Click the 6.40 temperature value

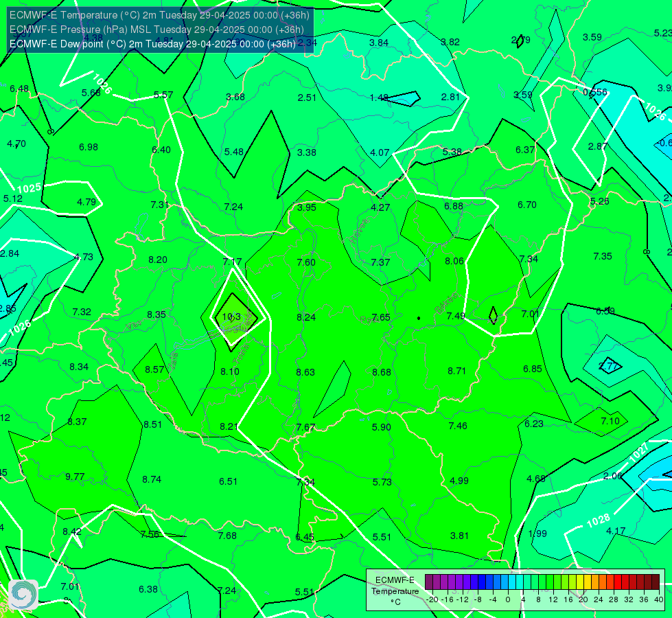coord(161,150)
